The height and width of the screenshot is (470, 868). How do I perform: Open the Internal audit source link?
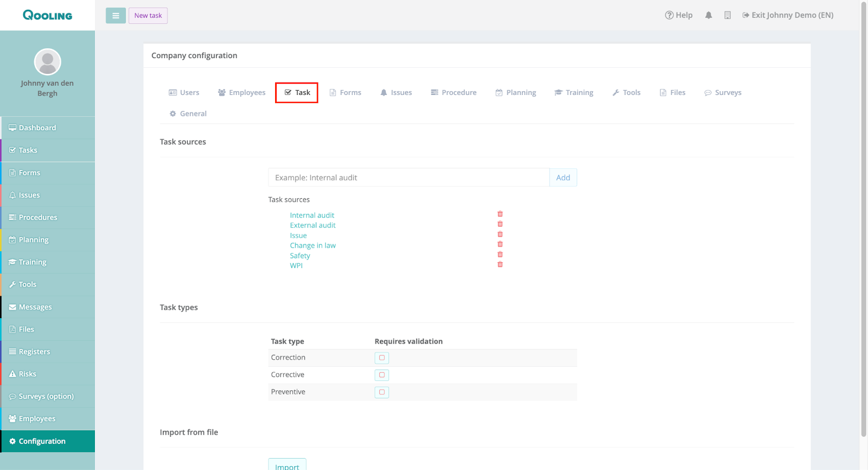point(312,215)
